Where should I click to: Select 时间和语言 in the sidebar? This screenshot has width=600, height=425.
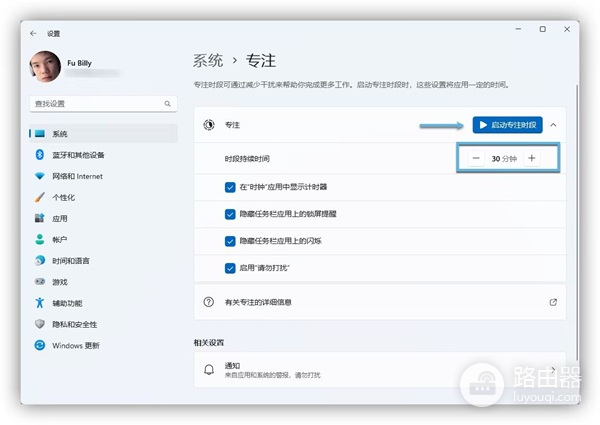point(70,260)
